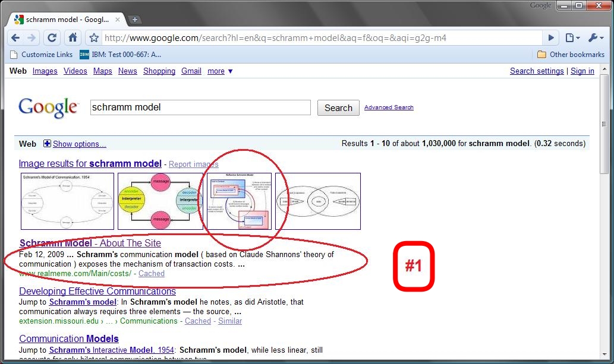Click the Show options link
This screenshot has width=614, height=364.
pos(80,144)
